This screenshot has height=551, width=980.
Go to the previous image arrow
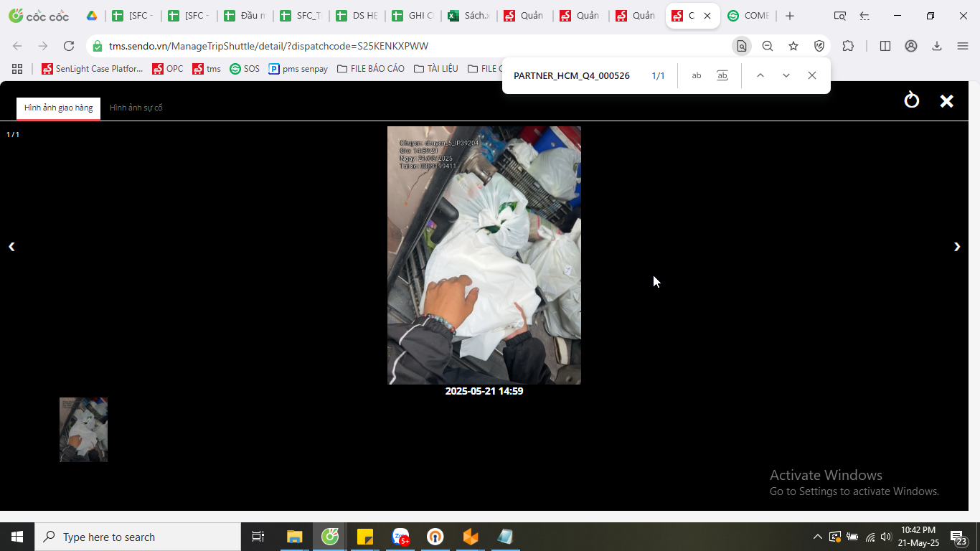11,247
